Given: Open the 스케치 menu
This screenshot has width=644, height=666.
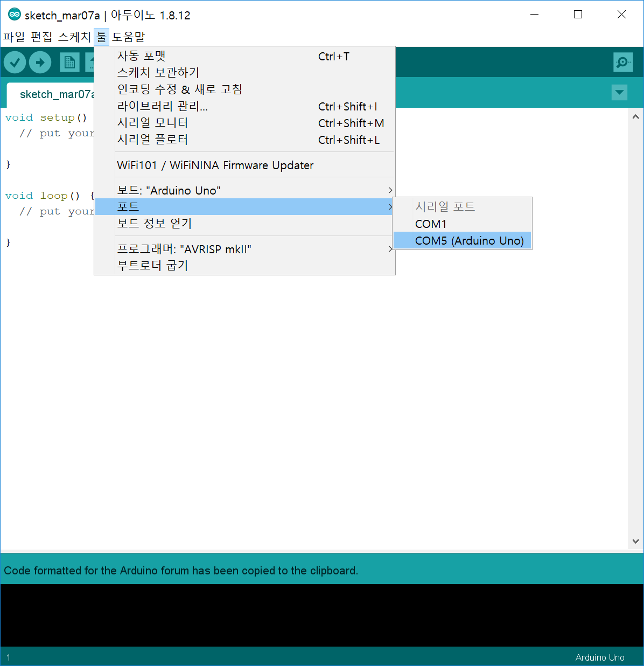Looking at the screenshot, I should pyautogui.click(x=75, y=37).
